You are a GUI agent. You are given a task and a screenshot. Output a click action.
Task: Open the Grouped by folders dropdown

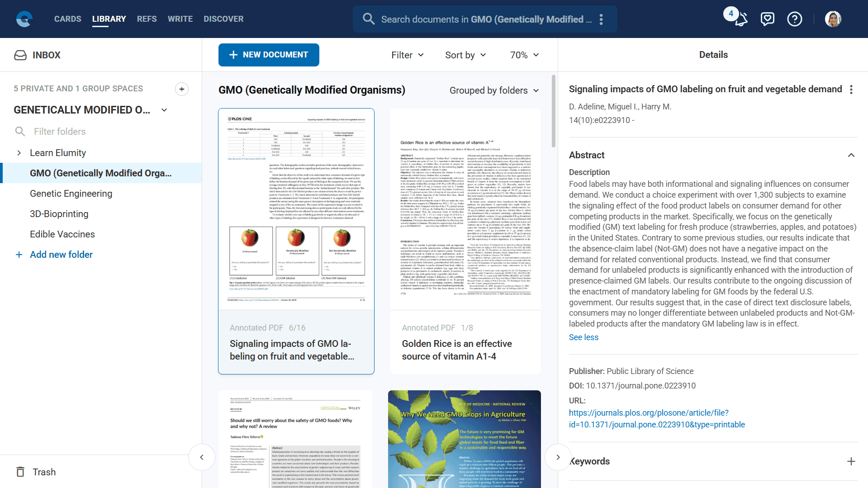coord(494,90)
